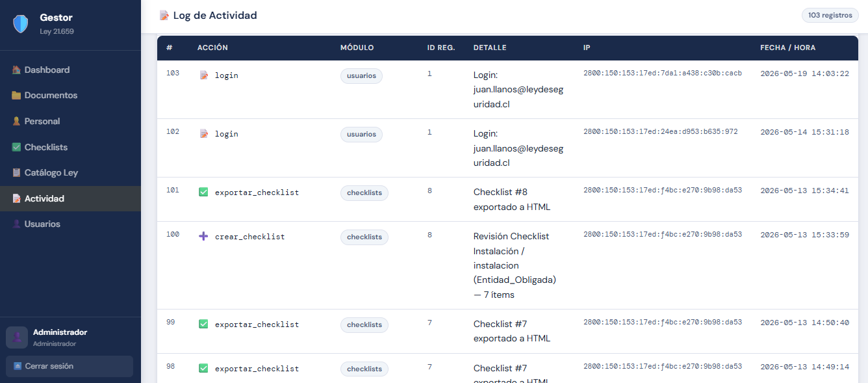Click the 103 registros badge
This screenshot has width=868, height=383.
(x=830, y=15)
